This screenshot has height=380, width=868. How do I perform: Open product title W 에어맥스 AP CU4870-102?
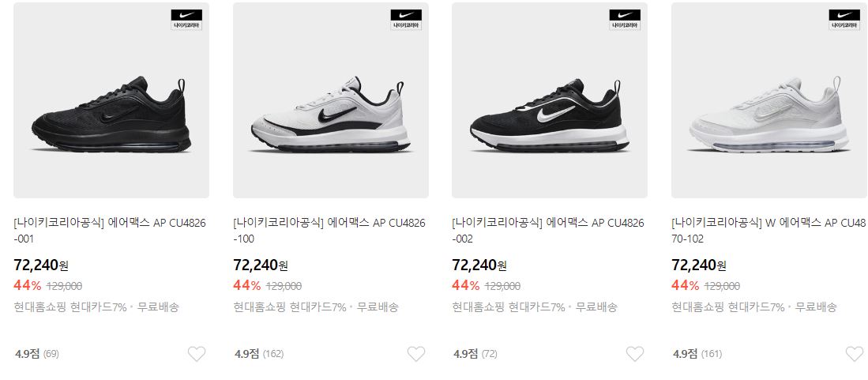coord(768,231)
